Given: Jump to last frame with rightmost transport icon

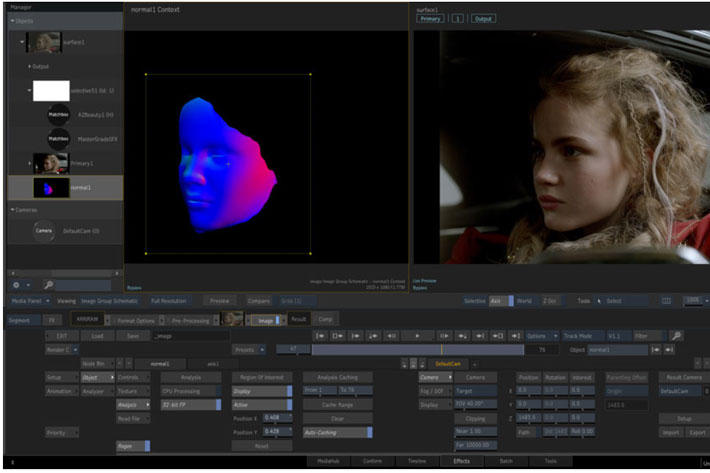Looking at the screenshot, I should [x=515, y=336].
